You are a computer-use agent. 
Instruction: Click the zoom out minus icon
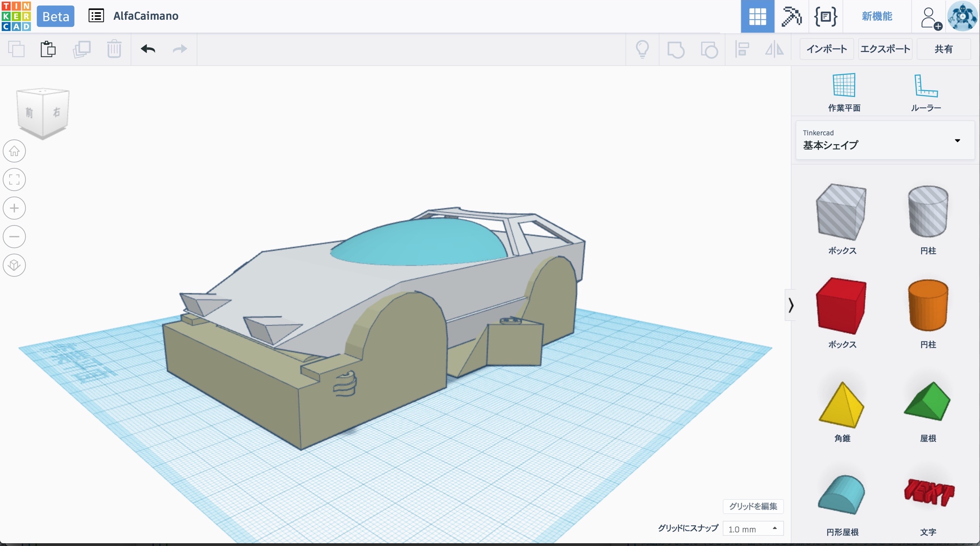click(14, 237)
